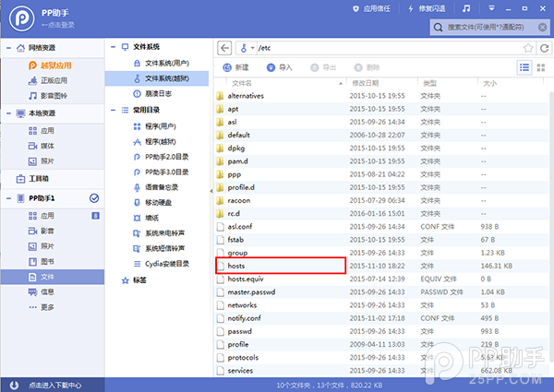Open 移动硬盘 directory
Viewport: 554px width, 392px height.
pyautogui.click(x=152, y=203)
